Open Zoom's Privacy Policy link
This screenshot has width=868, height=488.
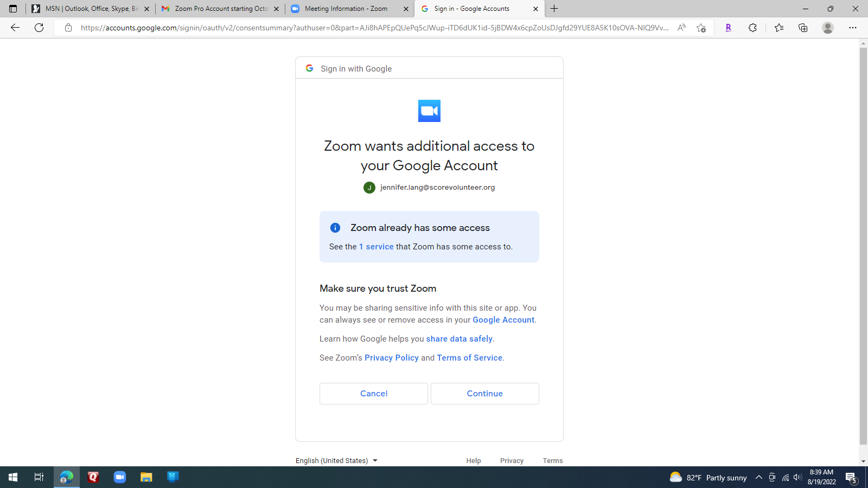tap(392, 358)
